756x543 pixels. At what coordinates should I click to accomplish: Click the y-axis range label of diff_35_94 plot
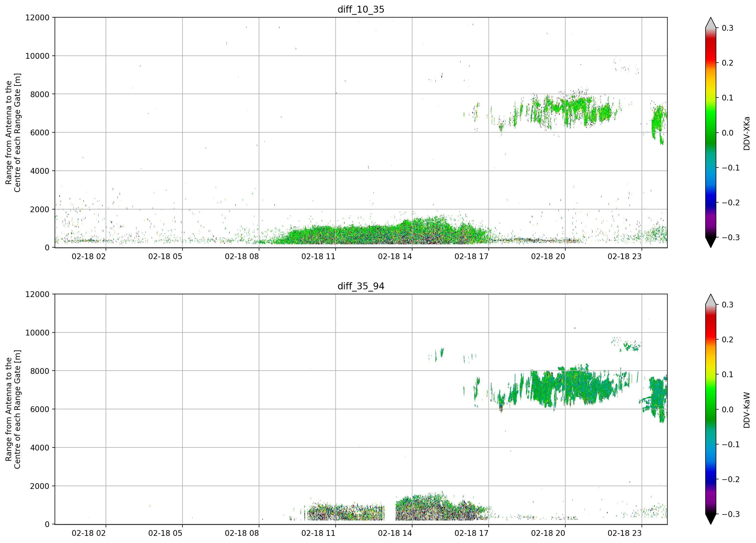13,409
